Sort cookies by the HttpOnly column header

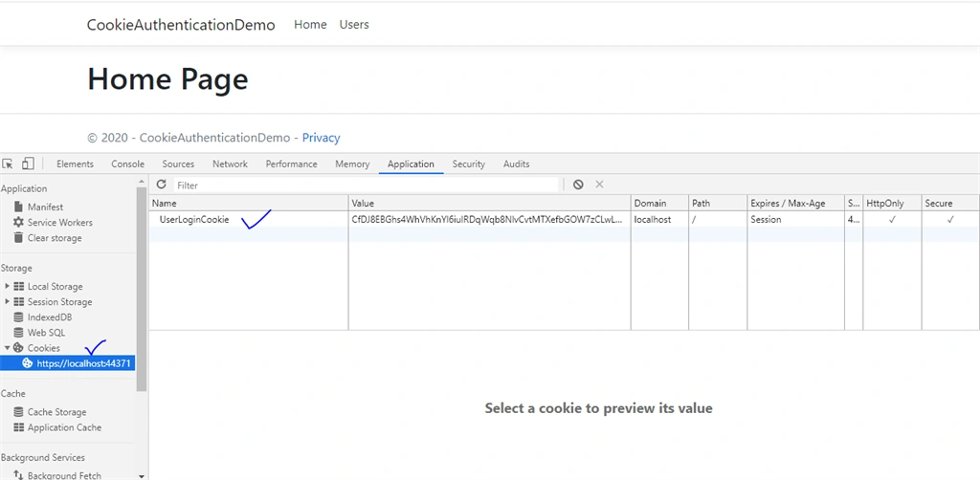[x=893, y=203]
